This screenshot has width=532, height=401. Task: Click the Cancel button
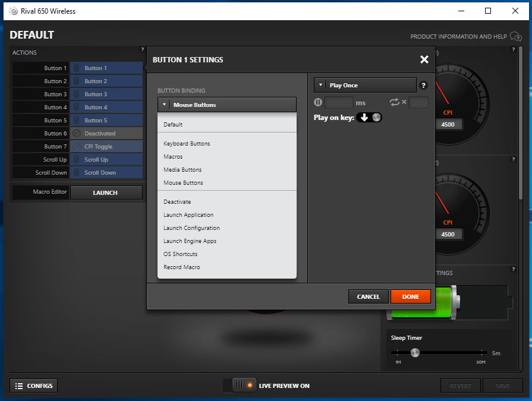(368, 296)
